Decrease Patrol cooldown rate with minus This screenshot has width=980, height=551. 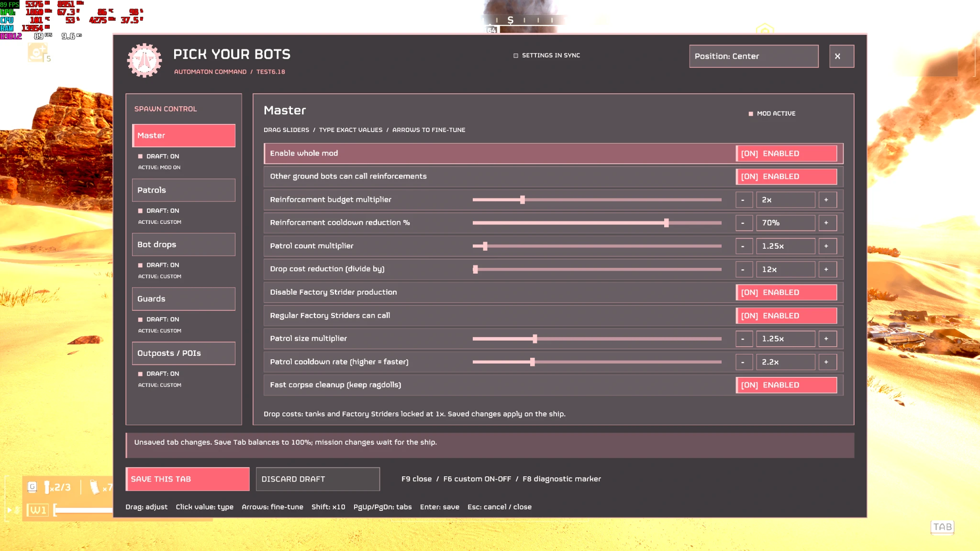(744, 362)
